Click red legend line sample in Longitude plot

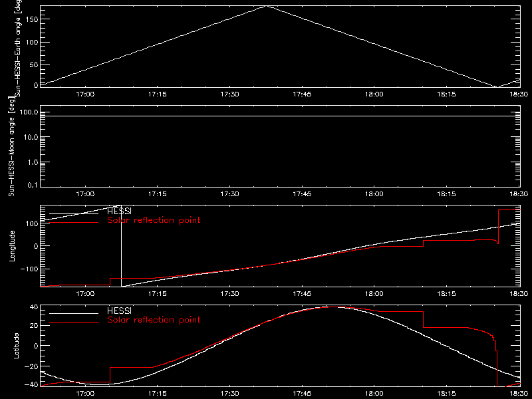click(x=74, y=223)
